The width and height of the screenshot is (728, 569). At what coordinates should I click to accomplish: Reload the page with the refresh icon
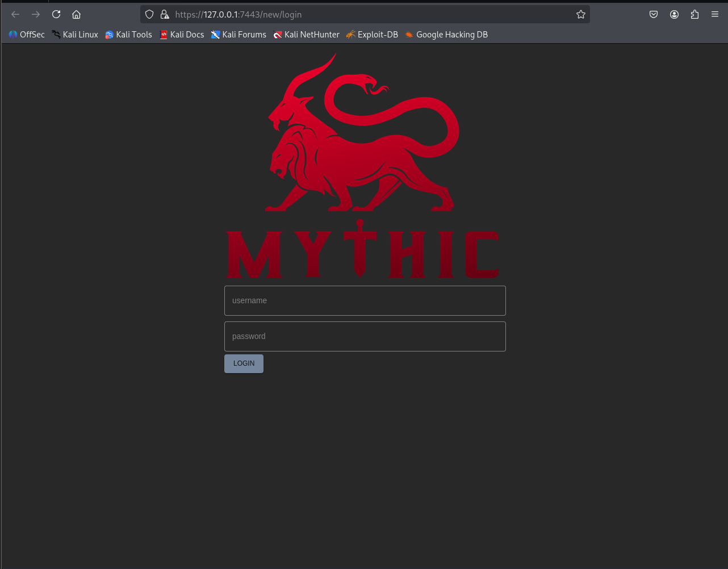tap(56, 14)
